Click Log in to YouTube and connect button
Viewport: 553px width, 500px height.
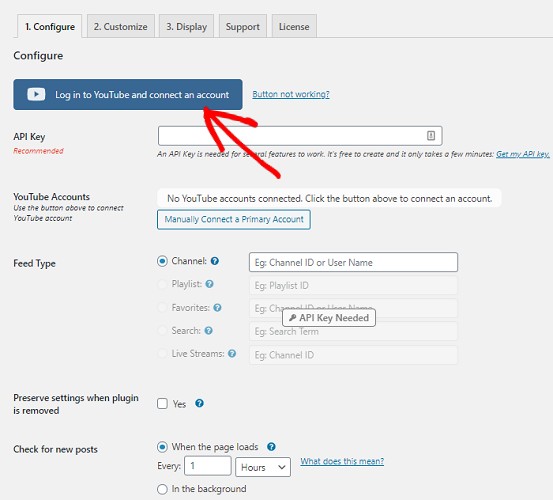click(x=128, y=94)
